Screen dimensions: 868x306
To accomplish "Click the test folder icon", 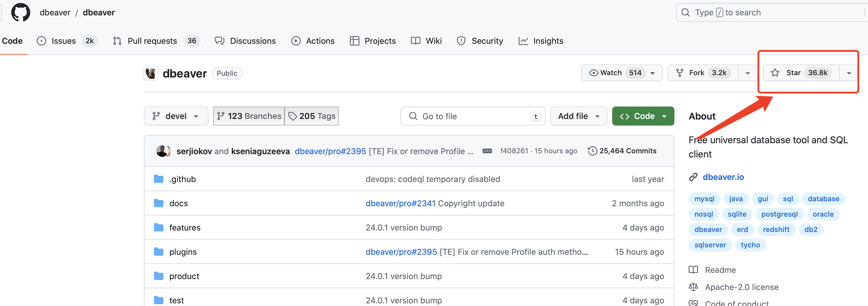I will pos(158,300).
